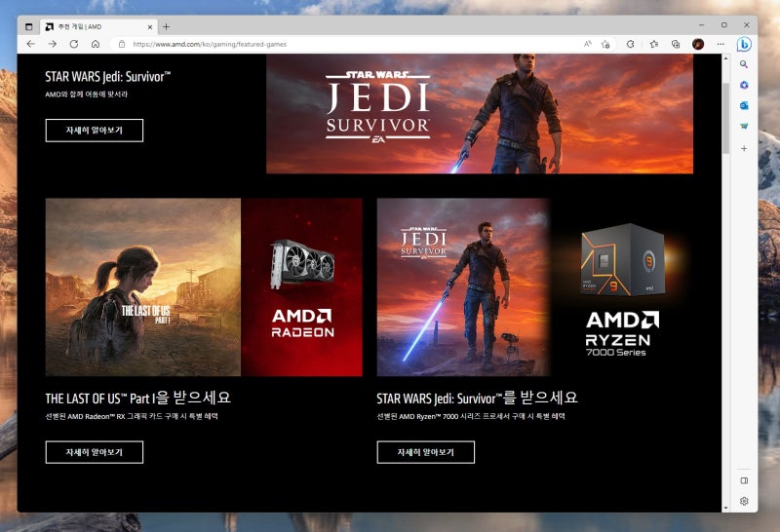This screenshot has height=532, width=780.
Task: Click the AMD Radeon graphics card image
Action: pyautogui.click(x=302, y=287)
